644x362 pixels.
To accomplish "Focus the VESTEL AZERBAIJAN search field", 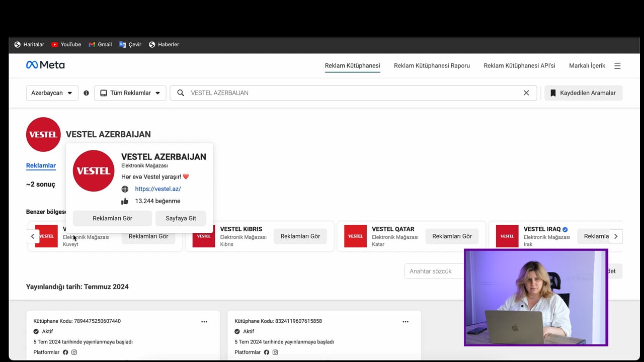I will point(353,93).
